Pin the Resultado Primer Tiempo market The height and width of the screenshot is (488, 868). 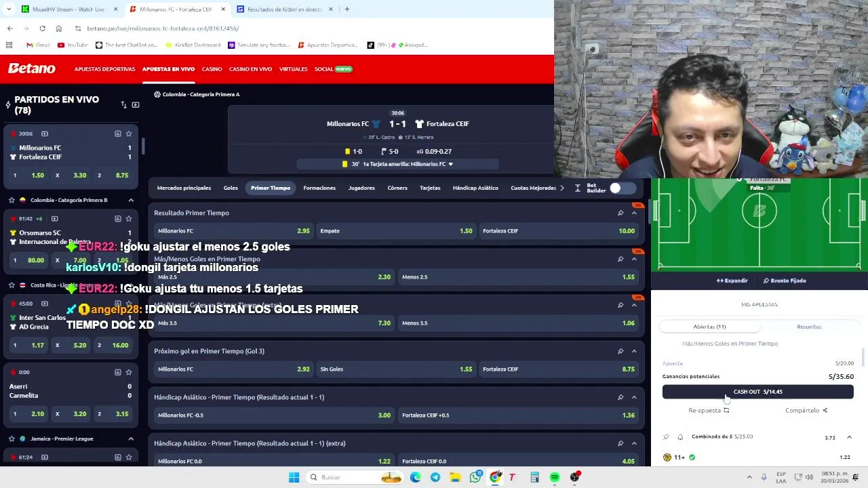(620, 213)
